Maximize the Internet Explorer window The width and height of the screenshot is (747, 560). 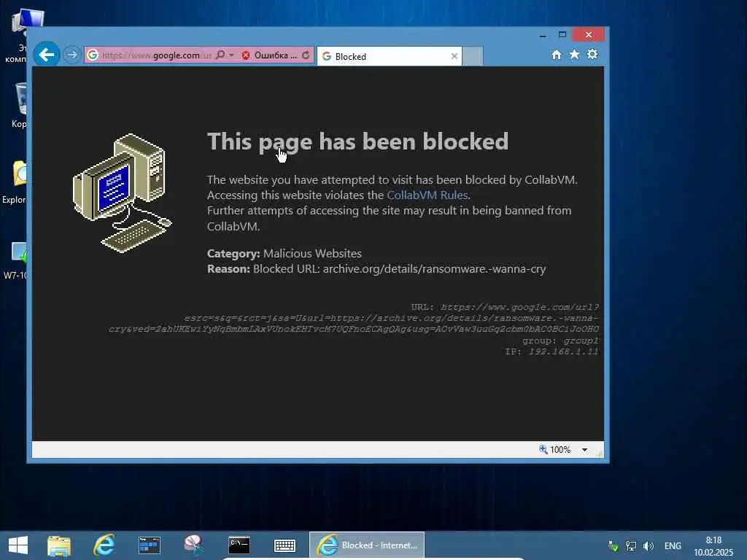tap(562, 35)
